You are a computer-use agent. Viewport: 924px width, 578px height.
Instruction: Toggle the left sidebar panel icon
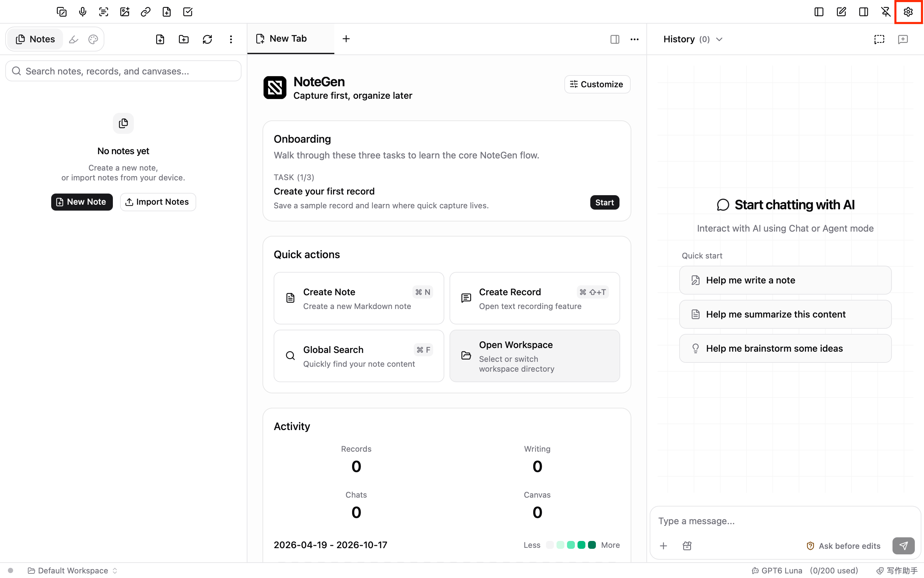[819, 12]
